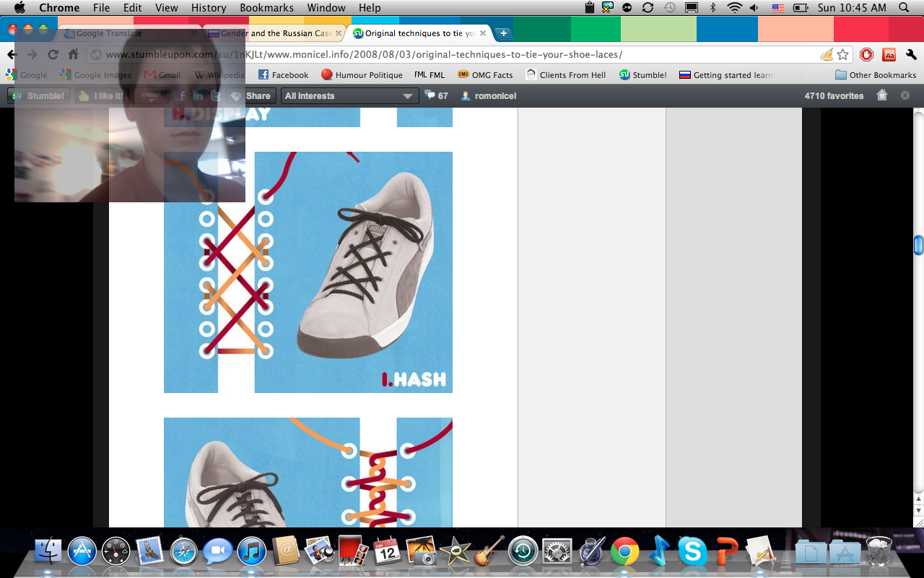The width and height of the screenshot is (924, 578).
Task: Click the red 'Aa' extension icon
Action: tap(889, 54)
